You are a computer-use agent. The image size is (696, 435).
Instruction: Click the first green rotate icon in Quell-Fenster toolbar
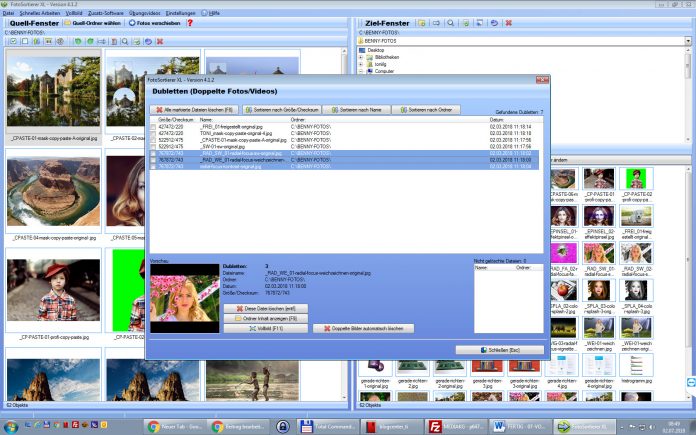(78, 41)
